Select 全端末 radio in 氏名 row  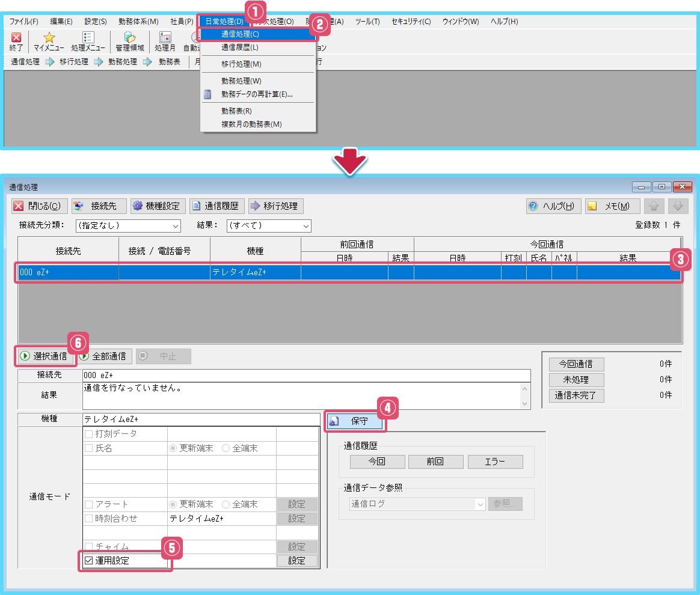click(226, 448)
